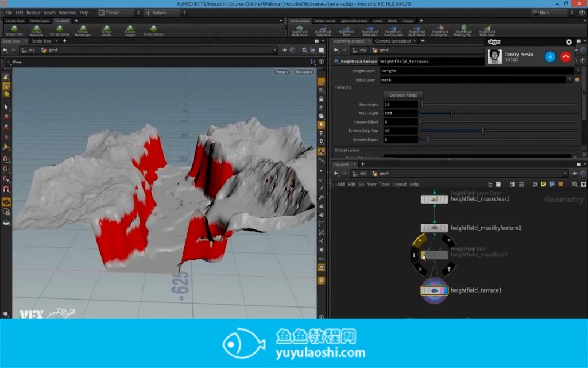Viewport: 588px width, 368px height.
Task: Expand the Geometry Spreadsheet tab dropdown arrow
Action: click(415, 41)
